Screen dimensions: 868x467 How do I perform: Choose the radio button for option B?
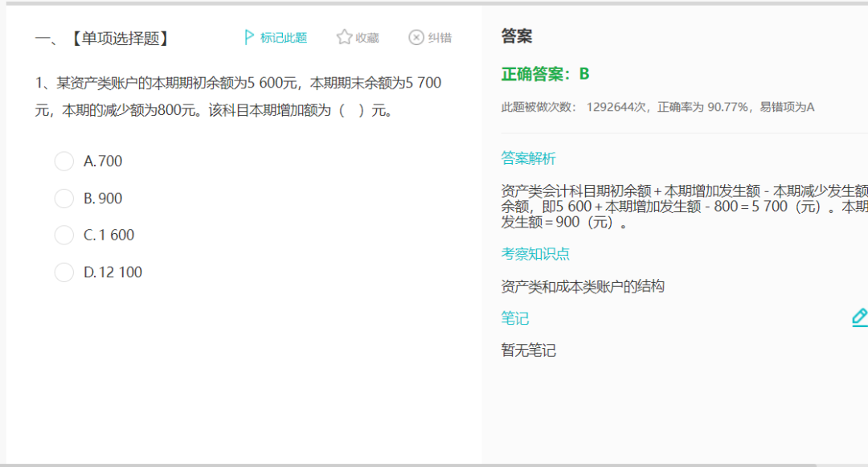64,199
